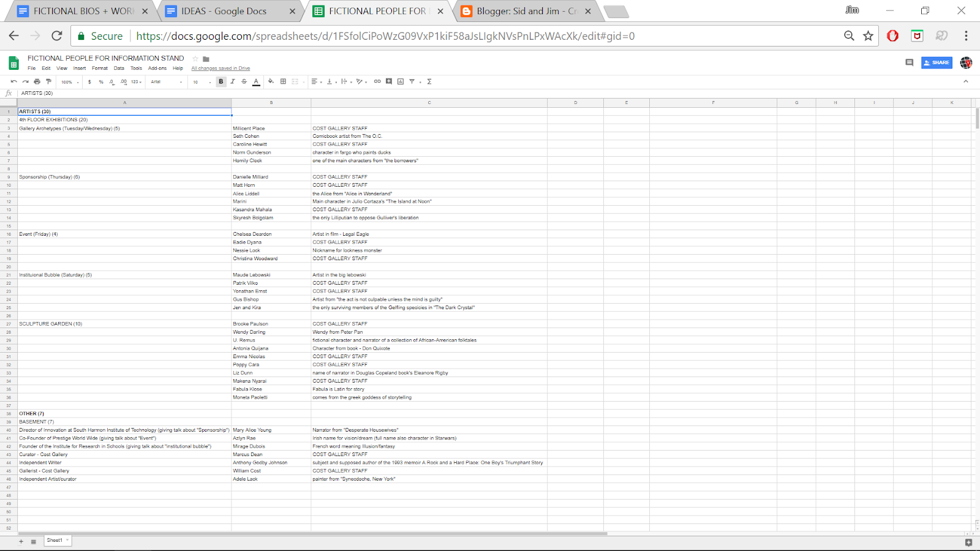980x551 pixels.
Task: Open the Help menu
Action: [x=178, y=69]
